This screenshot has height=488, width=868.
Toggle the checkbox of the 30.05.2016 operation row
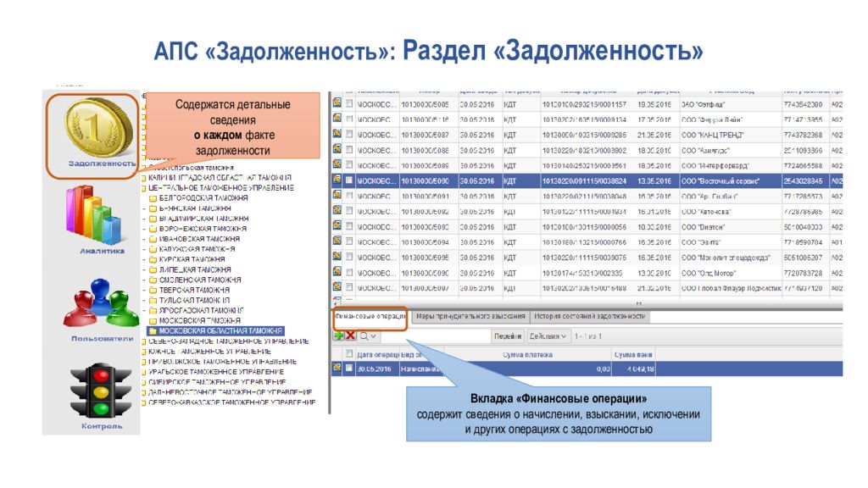(349, 368)
